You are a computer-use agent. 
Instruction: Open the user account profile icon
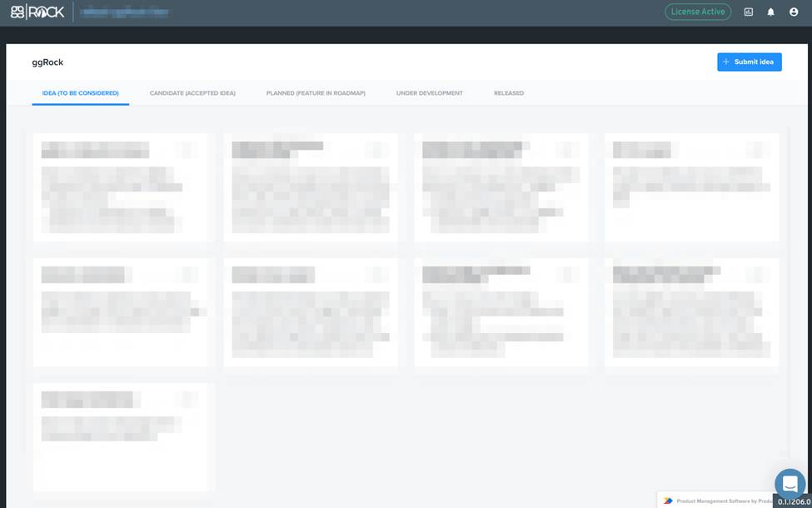tap(794, 12)
